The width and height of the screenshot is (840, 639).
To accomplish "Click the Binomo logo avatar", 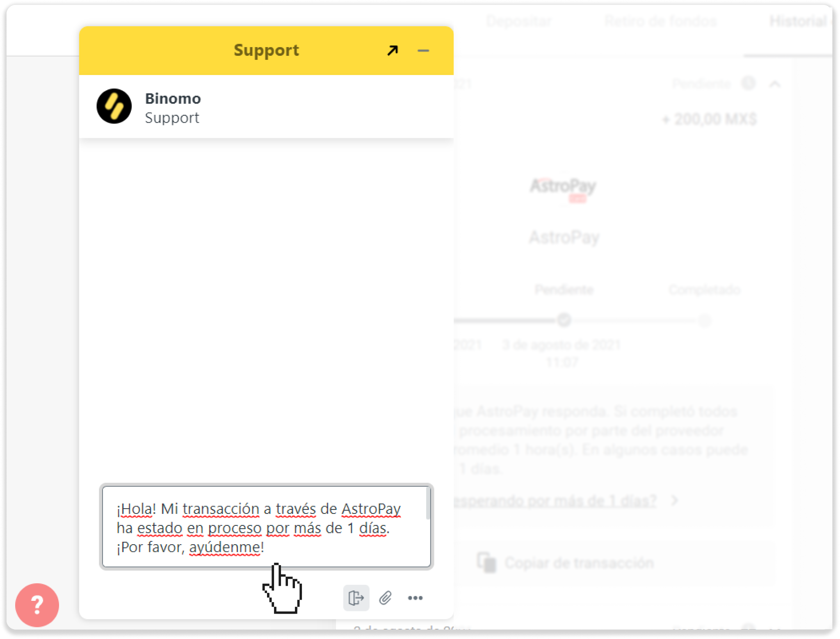I will pyautogui.click(x=114, y=106).
